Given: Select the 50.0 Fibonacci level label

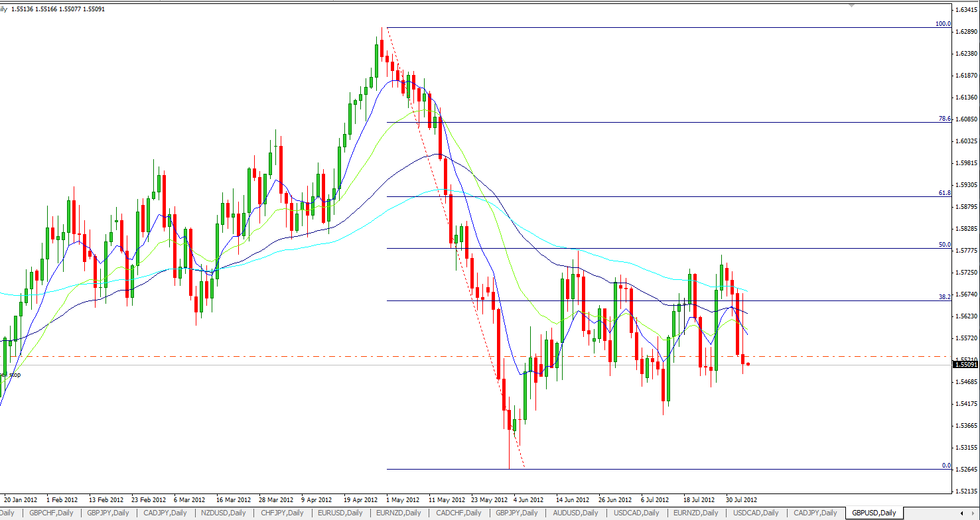Looking at the screenshot, I should (944, 245).
